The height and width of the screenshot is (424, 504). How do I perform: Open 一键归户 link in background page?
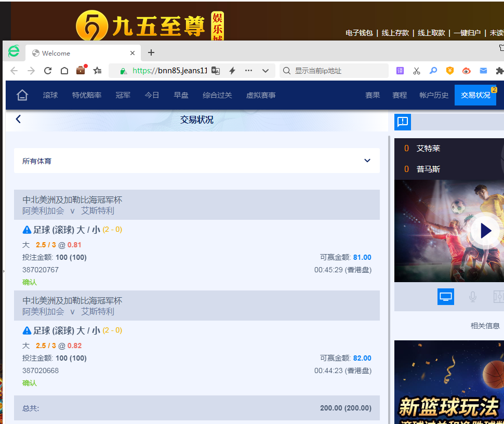click(467, 33)
